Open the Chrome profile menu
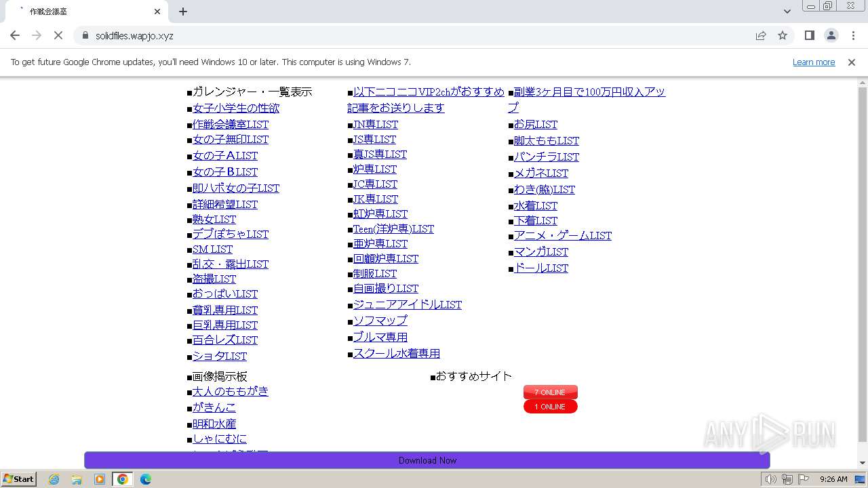The height and width of the screenshot is (488, 868). pos(831,35)
